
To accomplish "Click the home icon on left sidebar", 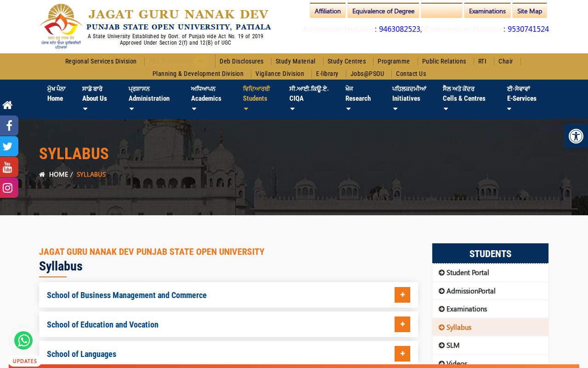I will coord(7,105).
